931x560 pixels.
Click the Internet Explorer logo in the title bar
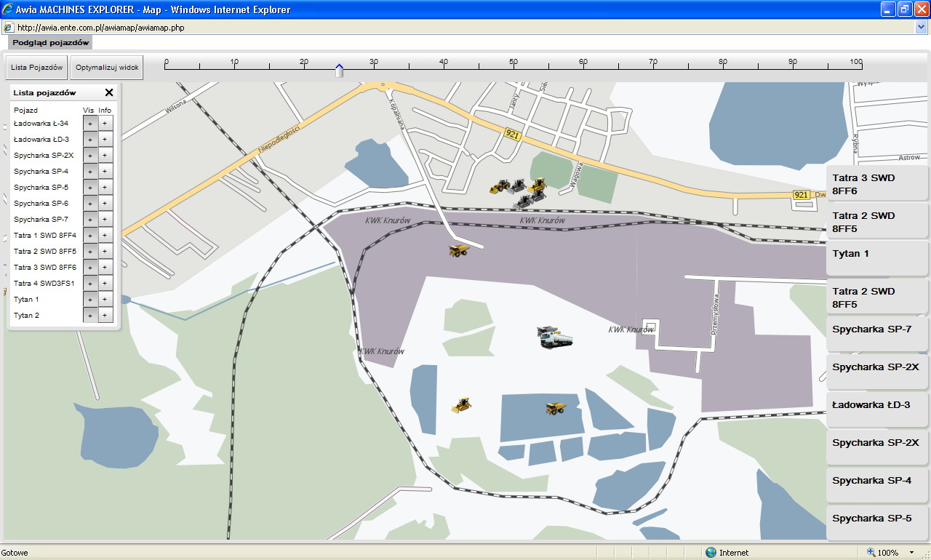point(8,9)
